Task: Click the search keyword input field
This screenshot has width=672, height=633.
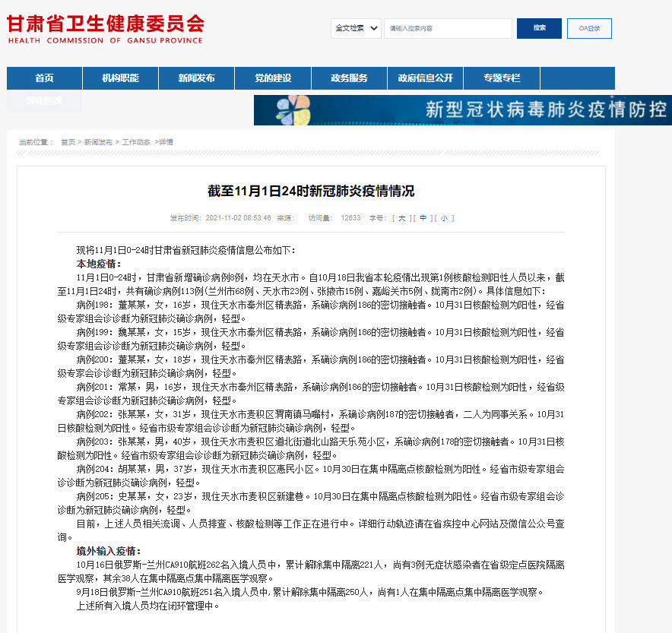Action: pyautogui.click(x=448, y=28)
